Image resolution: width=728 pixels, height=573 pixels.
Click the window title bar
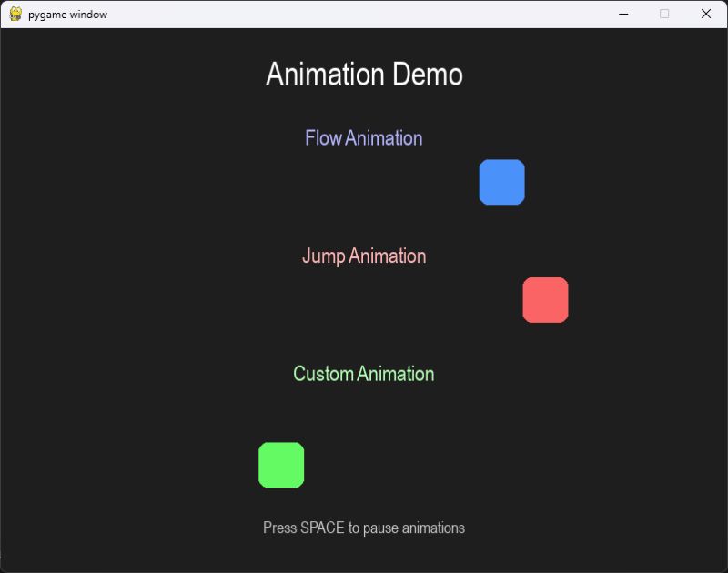tap(364, 14)
